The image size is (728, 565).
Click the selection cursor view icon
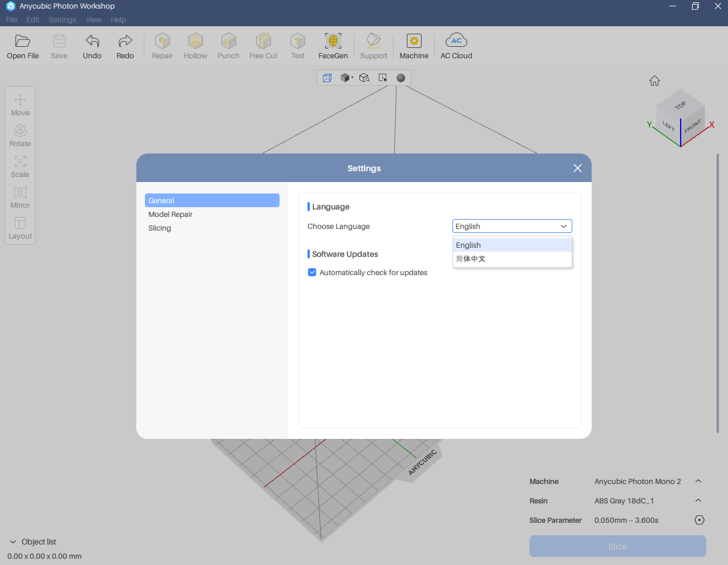tap(383, 78)
